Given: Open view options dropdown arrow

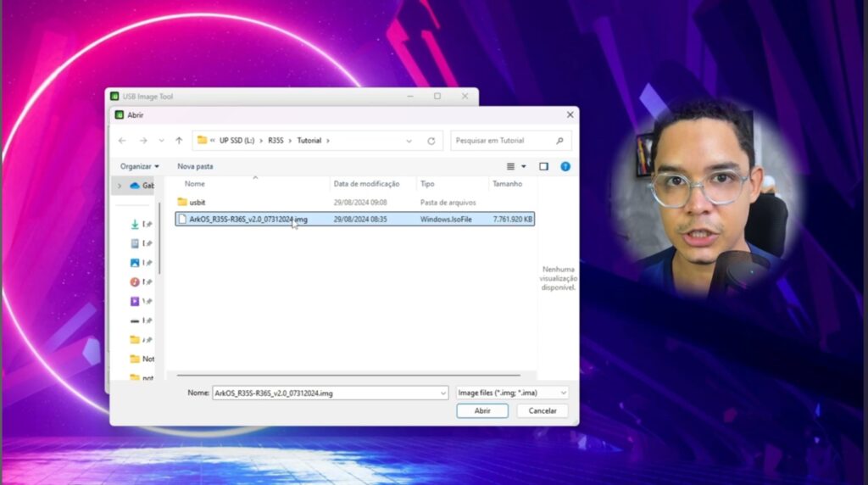Looking at the screenshot, I should [524, 166].
